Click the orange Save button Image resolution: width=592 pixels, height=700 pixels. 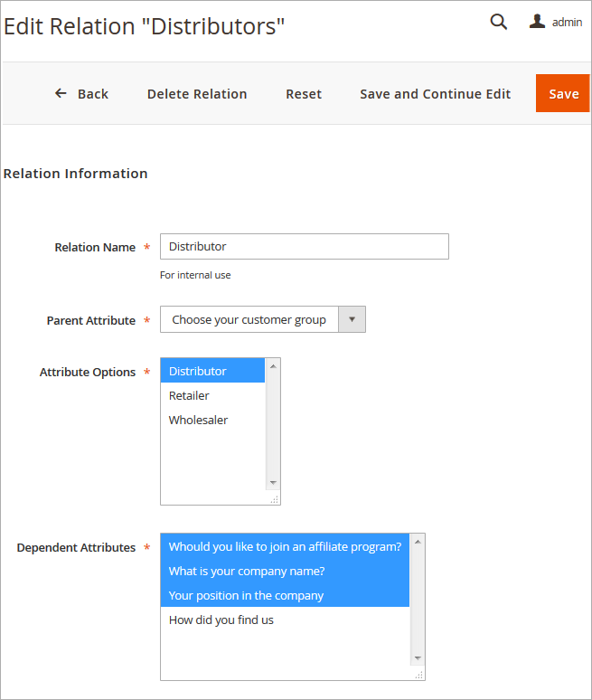[x=563, y=94]
